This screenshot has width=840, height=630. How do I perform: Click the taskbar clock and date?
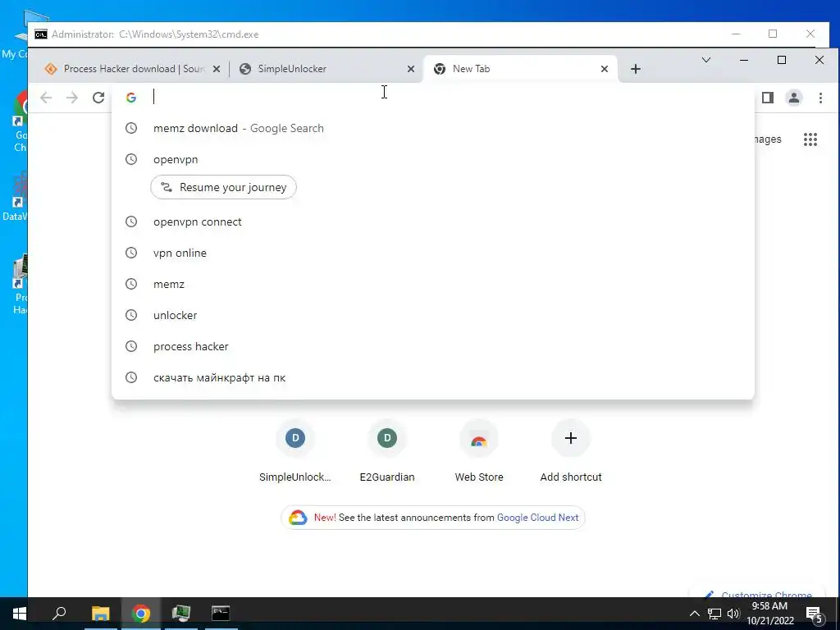pos(769,614)
